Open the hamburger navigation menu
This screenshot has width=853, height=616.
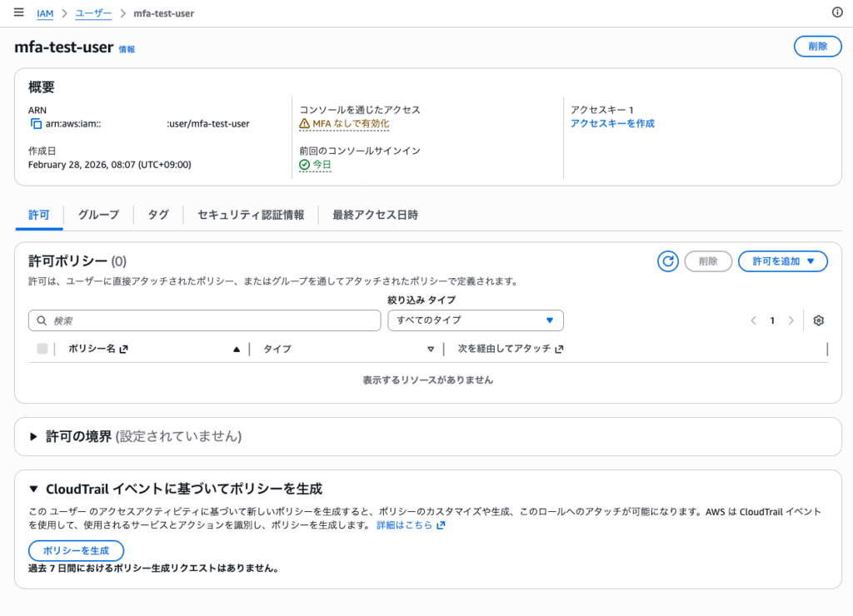(x=18, y=12)
